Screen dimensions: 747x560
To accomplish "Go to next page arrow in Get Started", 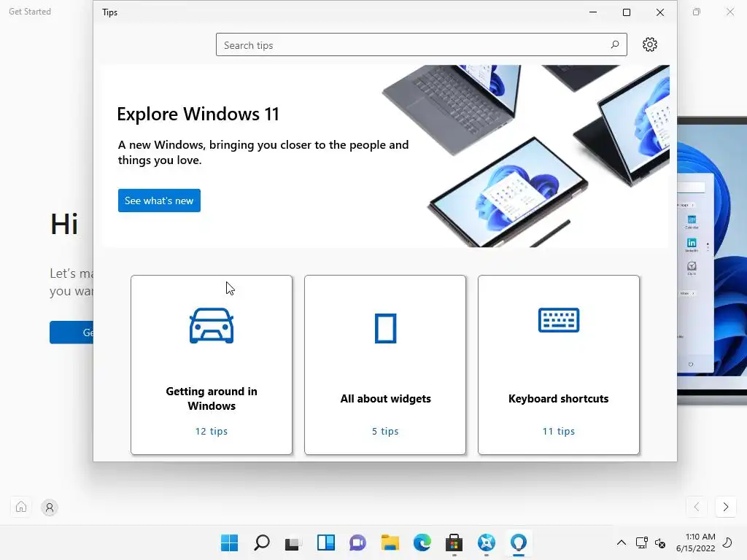I will [726, 507].
